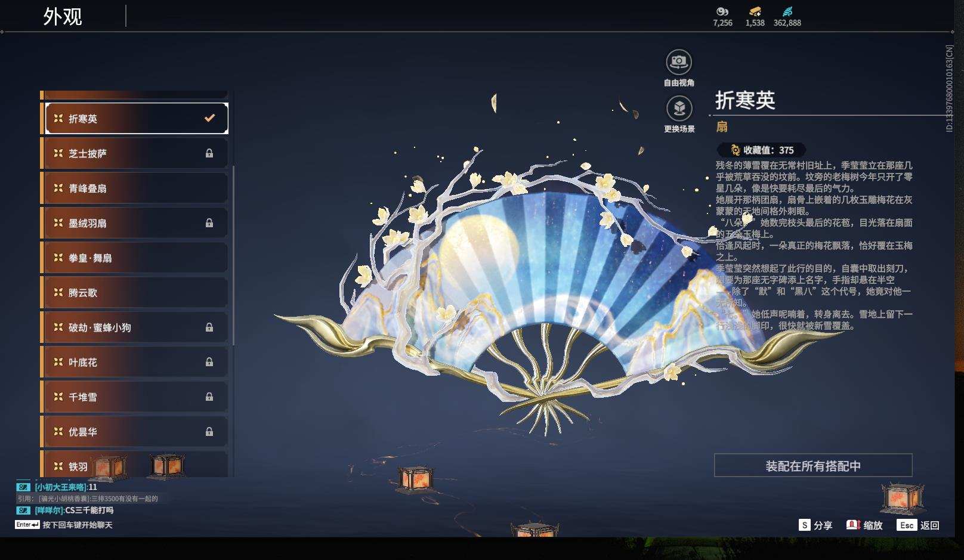Image resolution: width=964 pixels, height=560 pixels.
Task: Click the lock icon on 千堆雪
Action: [208, 397]
